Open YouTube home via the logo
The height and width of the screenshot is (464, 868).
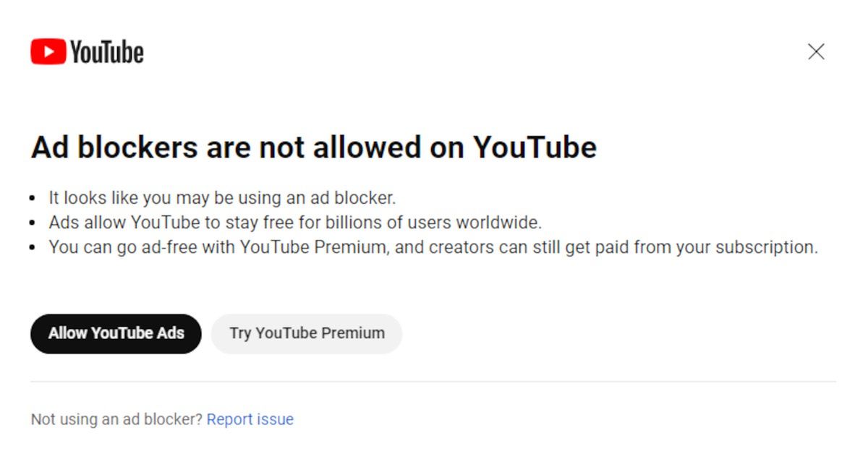(87, 51)
